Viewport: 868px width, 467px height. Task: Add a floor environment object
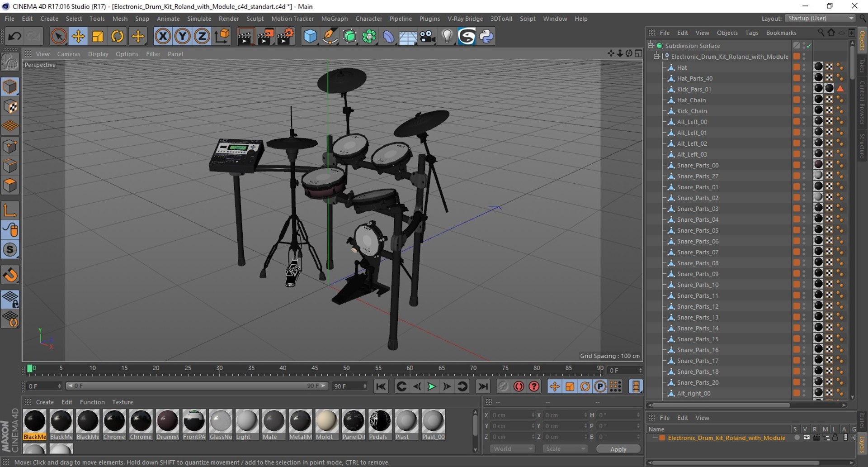[408, 36]
